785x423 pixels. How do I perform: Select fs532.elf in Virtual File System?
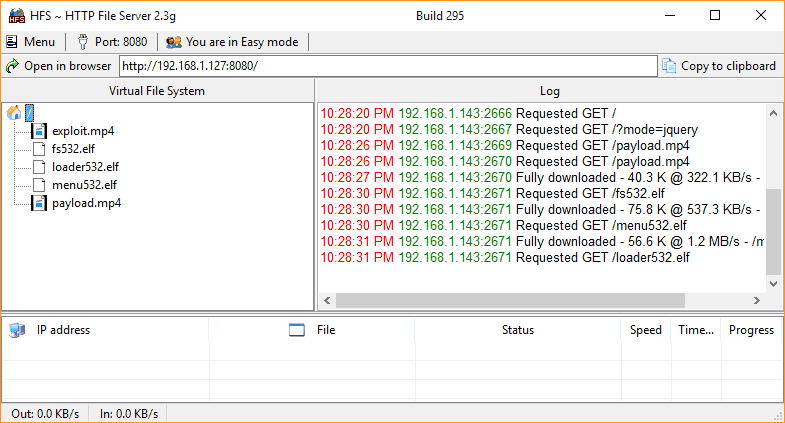click(x=73, y=149)
